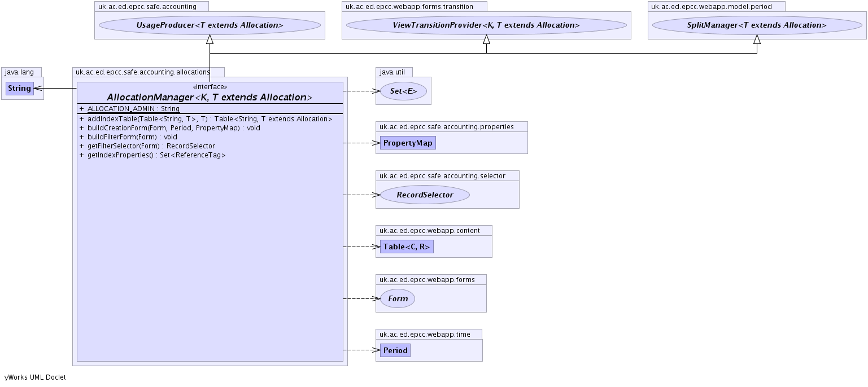Click the UsagePro­ducer interface ellipse
The image size is (868, 387).
[210, 25]
